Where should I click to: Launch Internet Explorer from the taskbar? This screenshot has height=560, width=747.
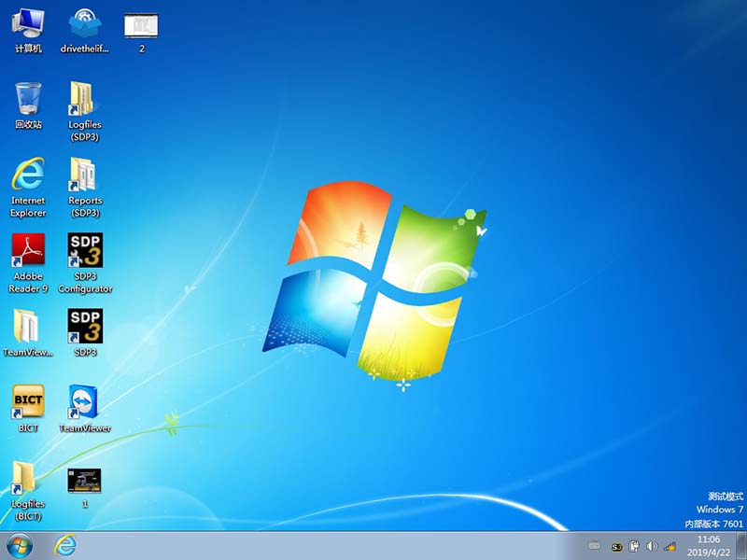pyautogui.click(x=64, y=546)
